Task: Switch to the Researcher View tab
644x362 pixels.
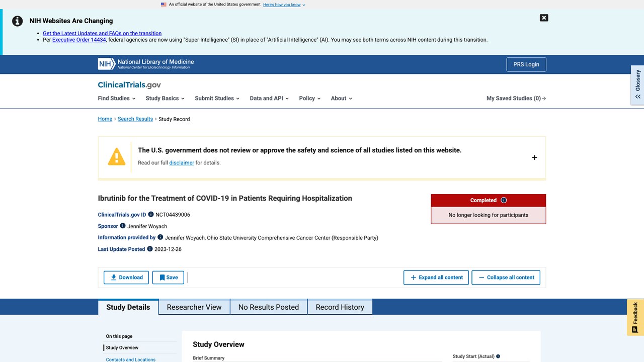Action: (194, 307)
